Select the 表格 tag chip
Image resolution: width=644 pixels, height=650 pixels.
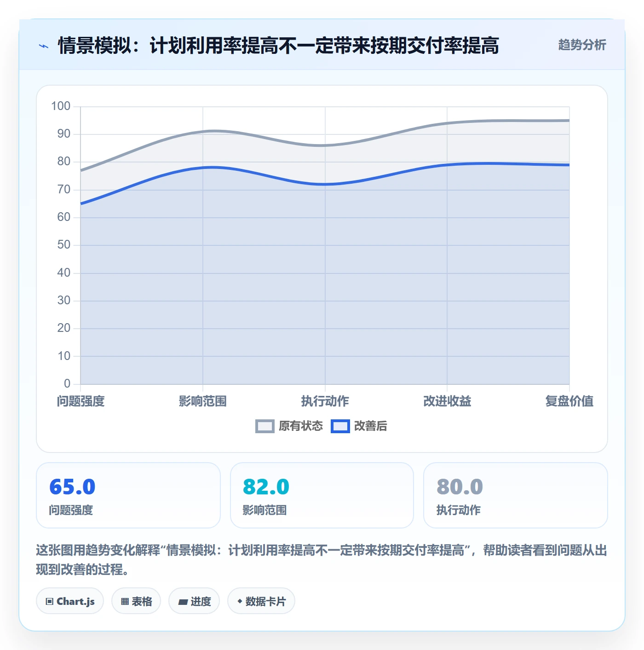136,601
